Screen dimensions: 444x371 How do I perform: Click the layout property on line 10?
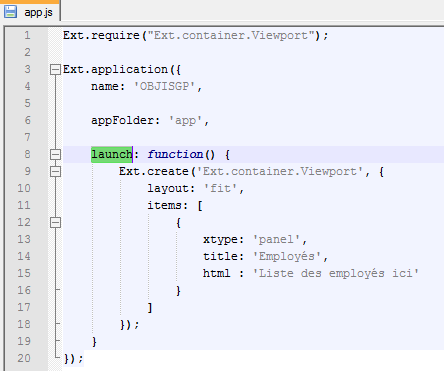click(168, 188)
